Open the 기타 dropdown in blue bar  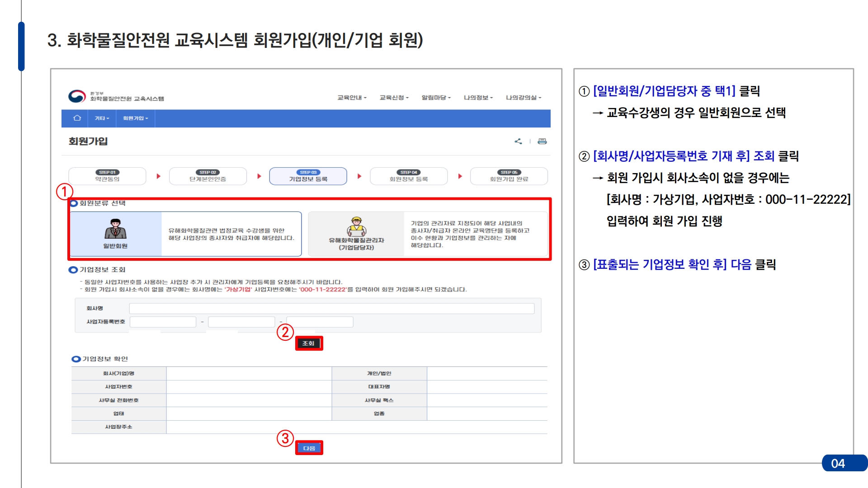(x=102, y=118)
